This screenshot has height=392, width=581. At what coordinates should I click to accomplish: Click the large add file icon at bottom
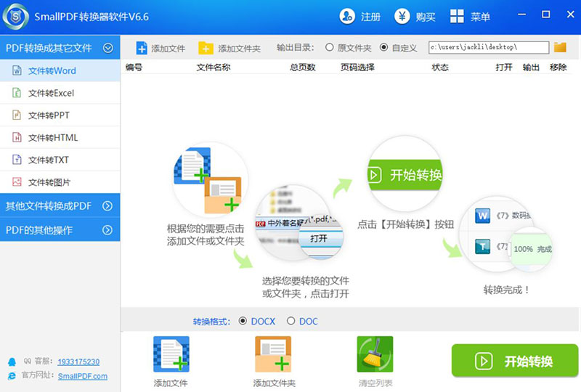point(171,354)
